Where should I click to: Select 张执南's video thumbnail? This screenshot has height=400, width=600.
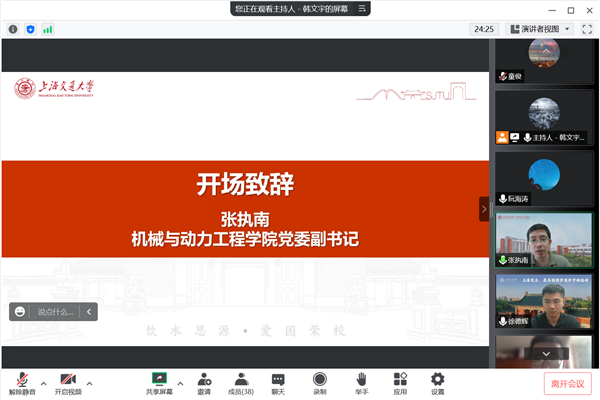point(544,239)
